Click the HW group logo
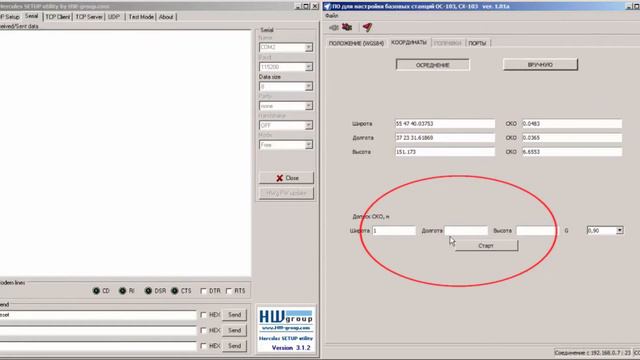The height and width of the screenshot is (360, 640). click(286, 317)
